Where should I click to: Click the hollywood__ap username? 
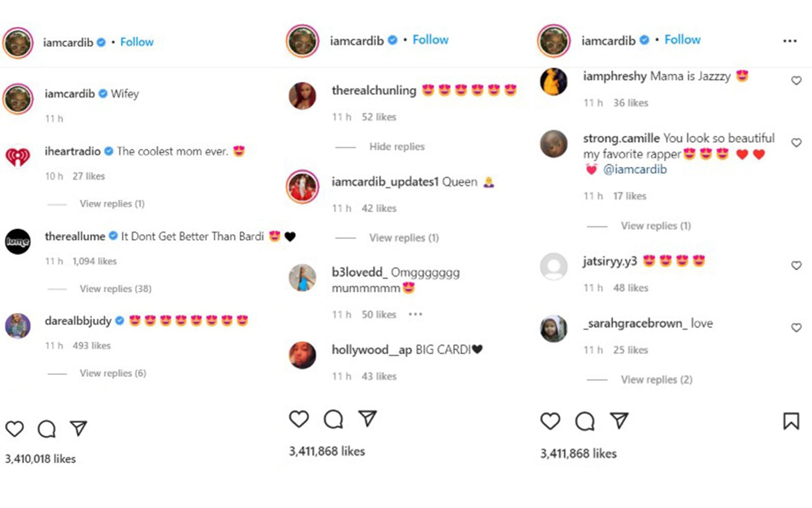tap(372, 350)
